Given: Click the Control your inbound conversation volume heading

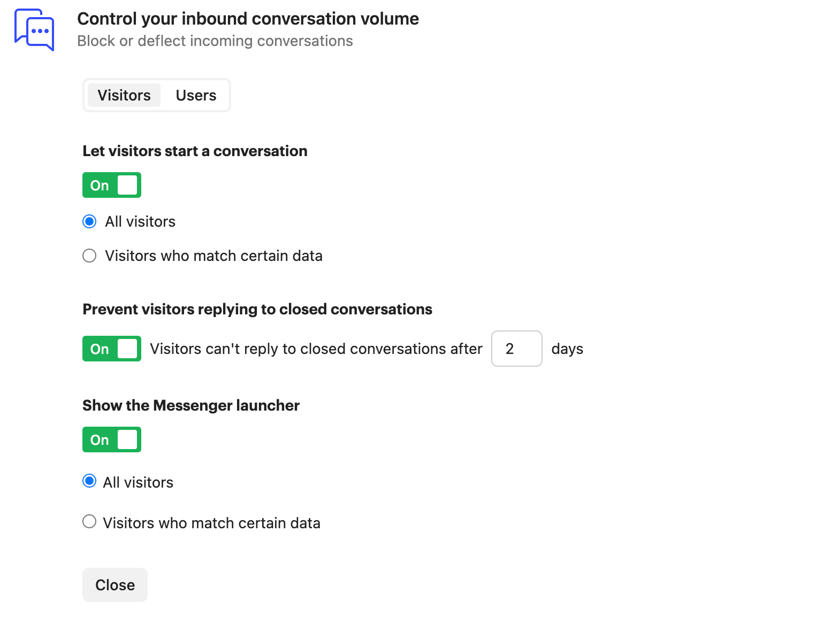Looking at the screenshot, I should tap(248, 19).
